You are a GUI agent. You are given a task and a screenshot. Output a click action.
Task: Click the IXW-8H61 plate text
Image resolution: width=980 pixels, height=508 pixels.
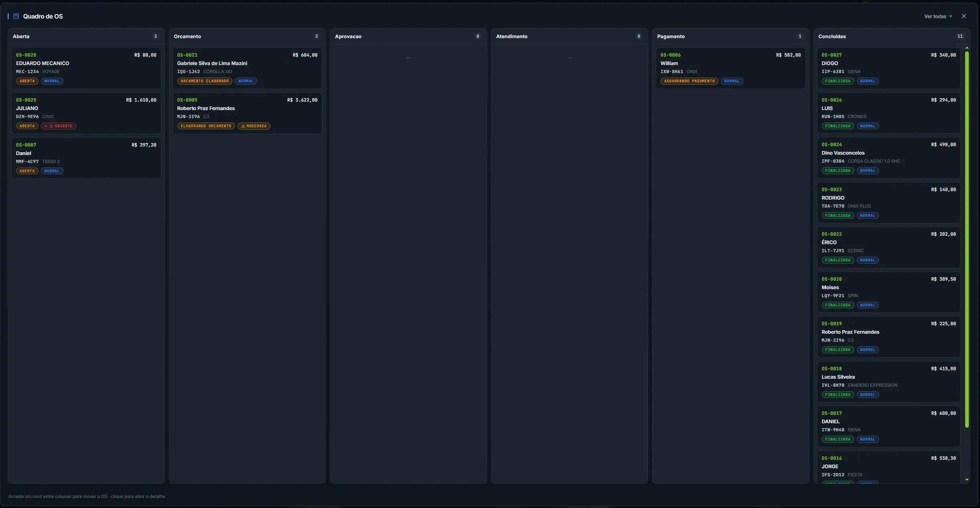pyautogui.click(x=672, y=71)
